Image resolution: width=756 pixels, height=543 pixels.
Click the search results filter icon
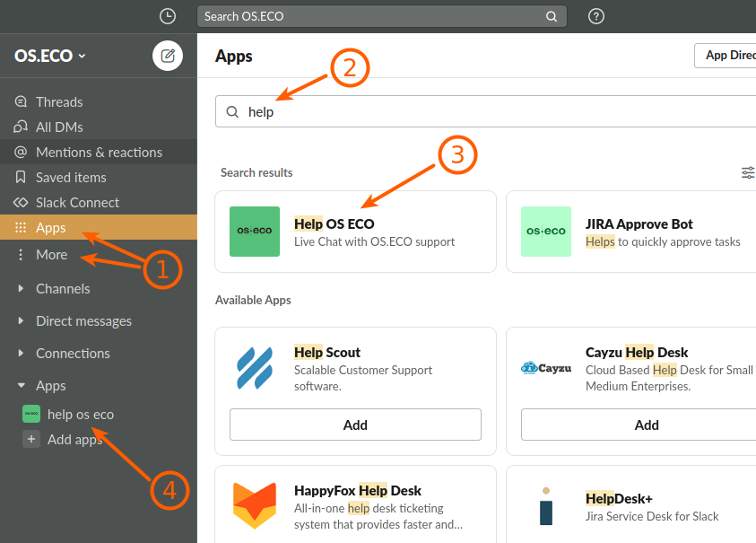(747, 172)
